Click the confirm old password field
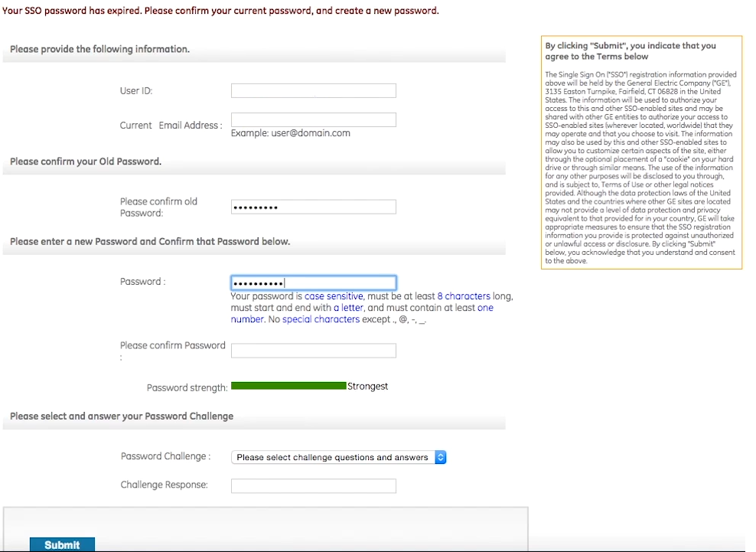The width and height of the screenshot is (756, 552). 313,207
